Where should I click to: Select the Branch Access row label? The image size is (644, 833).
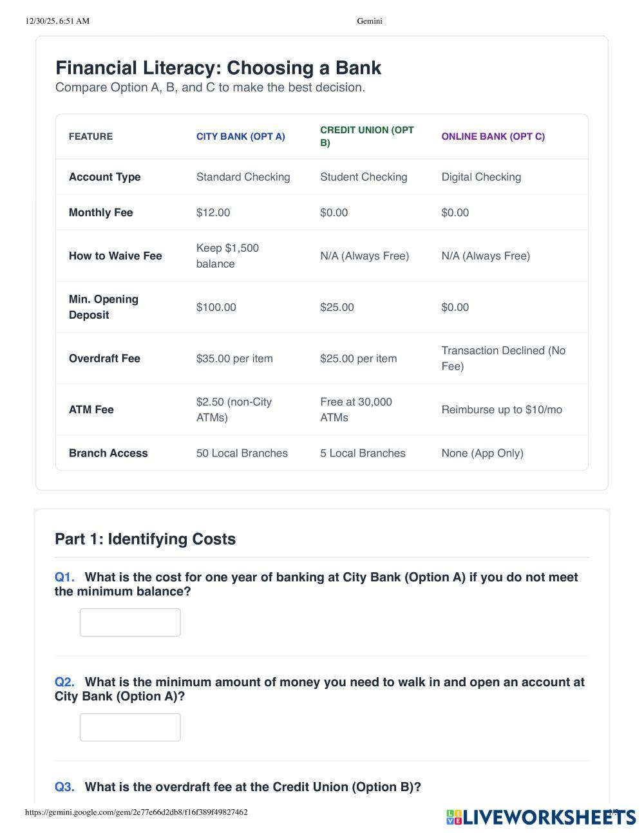(108, 453)
